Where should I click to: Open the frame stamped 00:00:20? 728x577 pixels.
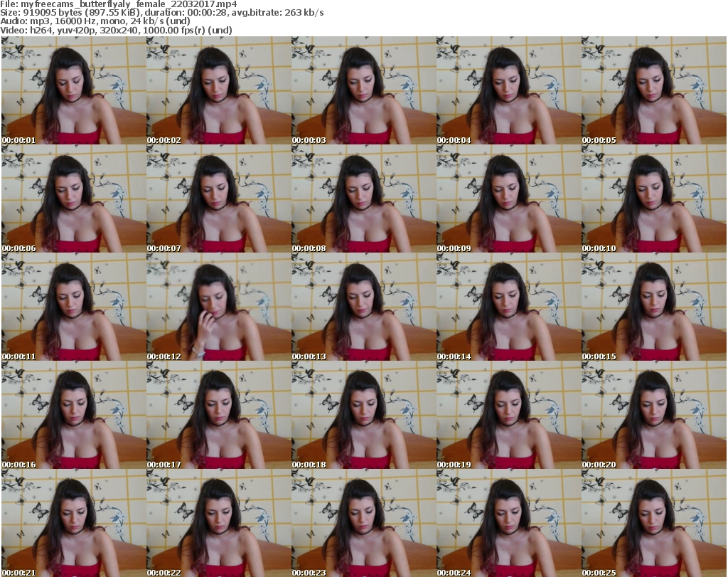(x=654, y=415)
